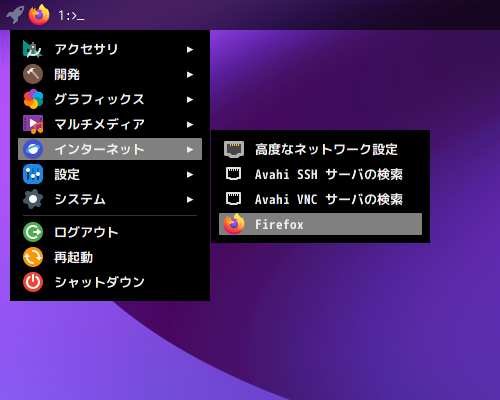
Task: Expand the アクセサリ submenu arrow
Action: click(x=190, y=49)
